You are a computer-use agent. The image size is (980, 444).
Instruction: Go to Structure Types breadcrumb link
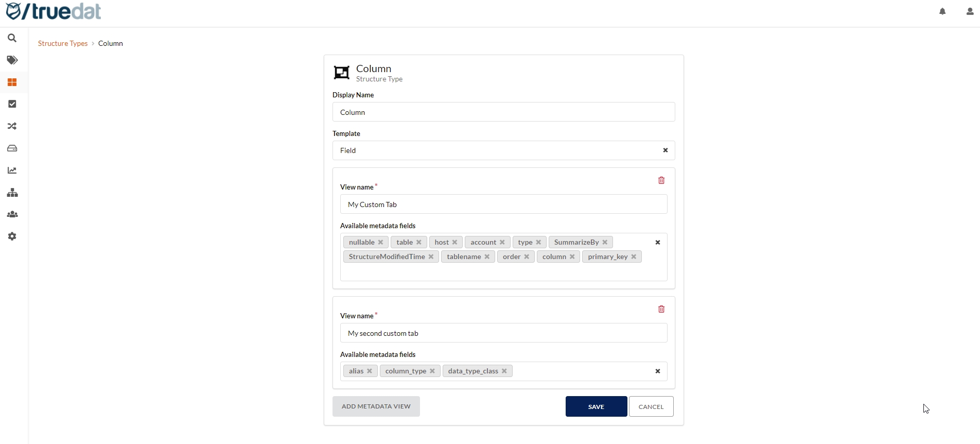(x=63, y=43)
